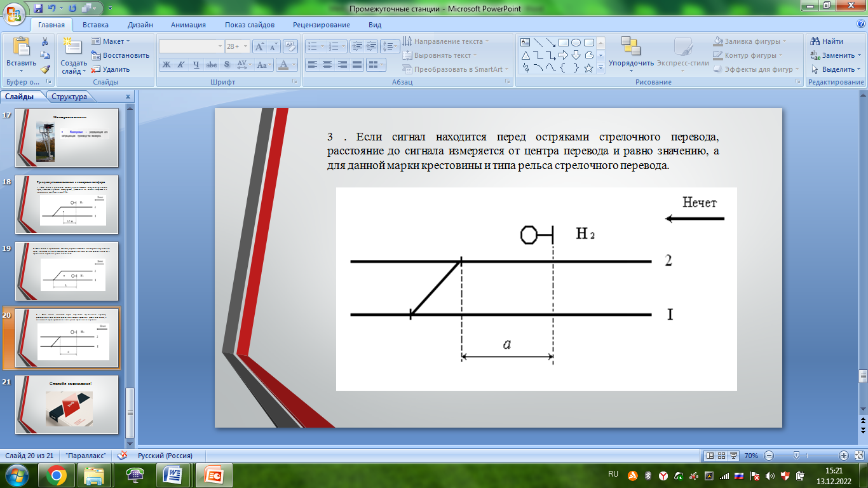Open the Анимация tab
The width and height of the screenshot is (868, 488).
(188, 25)
